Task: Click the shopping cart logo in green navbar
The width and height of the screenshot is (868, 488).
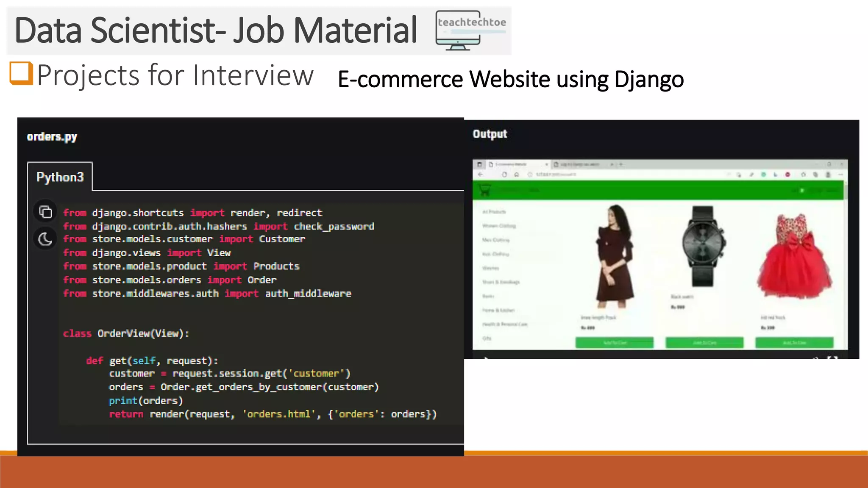Action: point(485,190)
